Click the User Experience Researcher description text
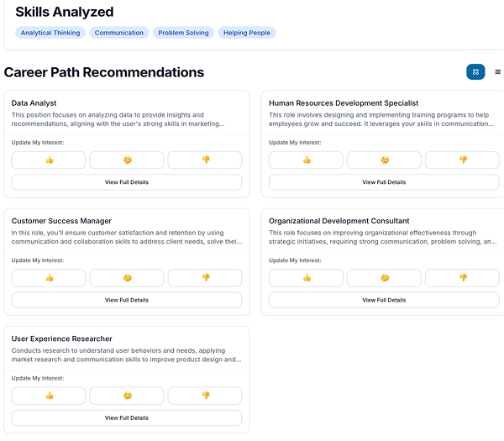The width and height of the screenshot is (504, 441). click(x=126, y=355)
